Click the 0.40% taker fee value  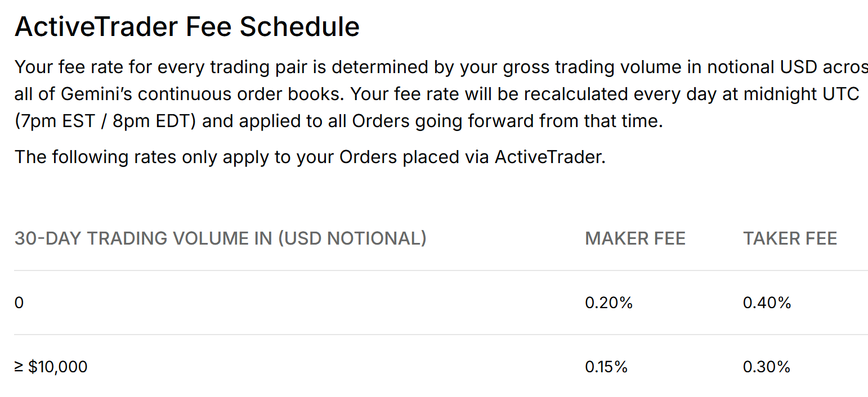click(767, 303)
